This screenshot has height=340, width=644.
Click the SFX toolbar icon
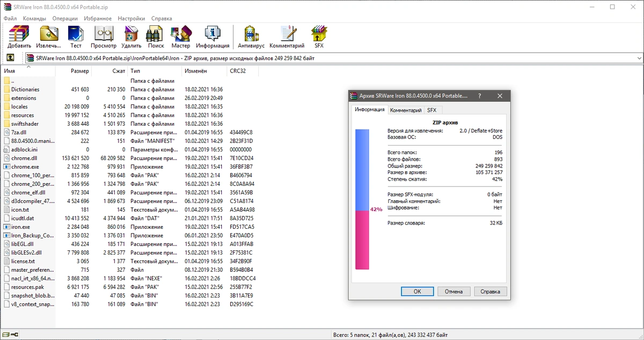tap(319, 33)
